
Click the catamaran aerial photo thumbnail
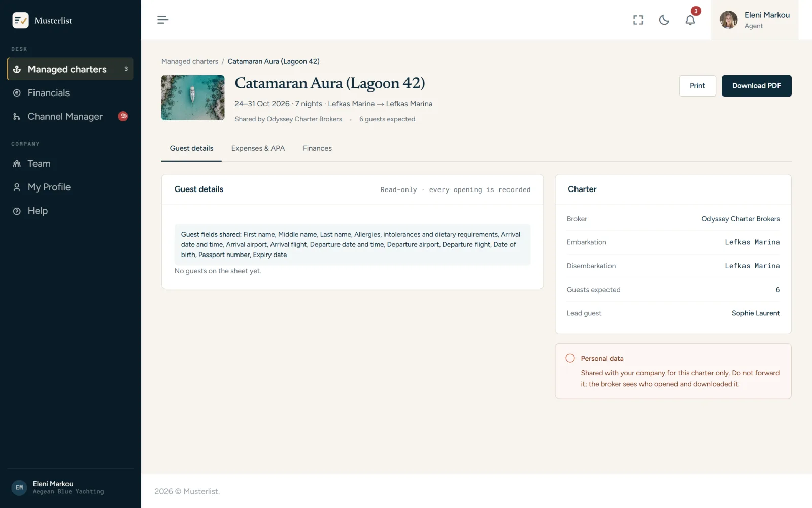[x=193, y=98]
